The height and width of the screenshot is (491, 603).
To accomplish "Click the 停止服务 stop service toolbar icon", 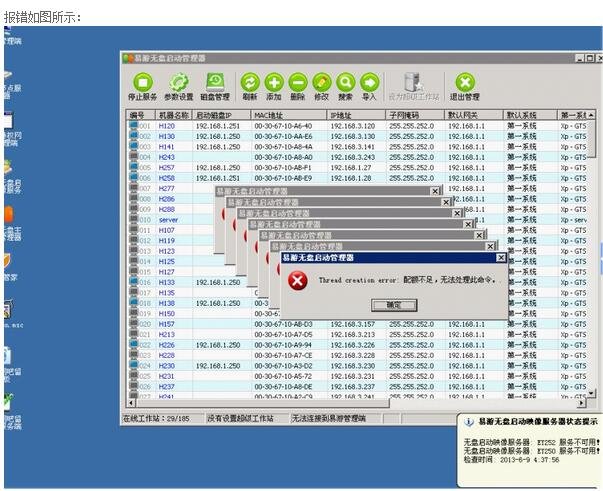I will click(142, 83).
